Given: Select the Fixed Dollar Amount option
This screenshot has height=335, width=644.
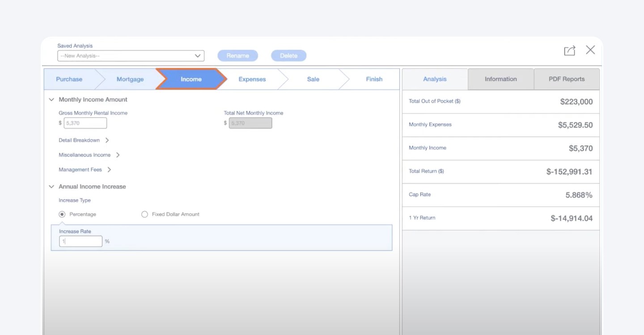Looking at the screenshot, I should 144,214.
